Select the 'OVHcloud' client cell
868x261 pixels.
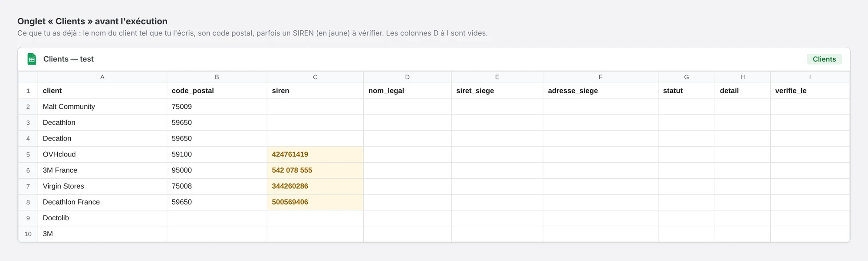[x=102, y=154]
